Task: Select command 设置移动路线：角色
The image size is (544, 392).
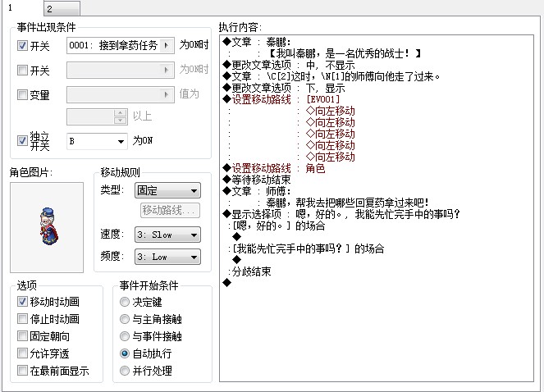Action: pyautogui.click(x=274, y=168)
